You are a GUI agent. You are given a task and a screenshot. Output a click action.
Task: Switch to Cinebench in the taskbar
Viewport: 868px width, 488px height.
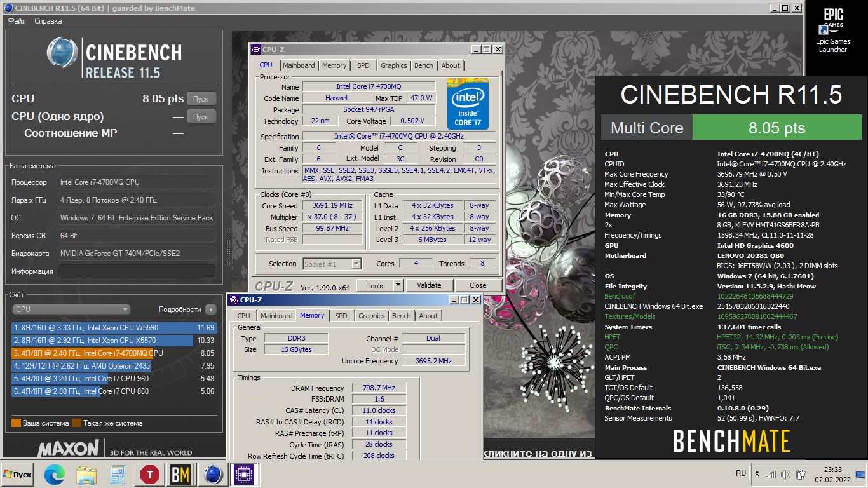click(x=214, y=475)
